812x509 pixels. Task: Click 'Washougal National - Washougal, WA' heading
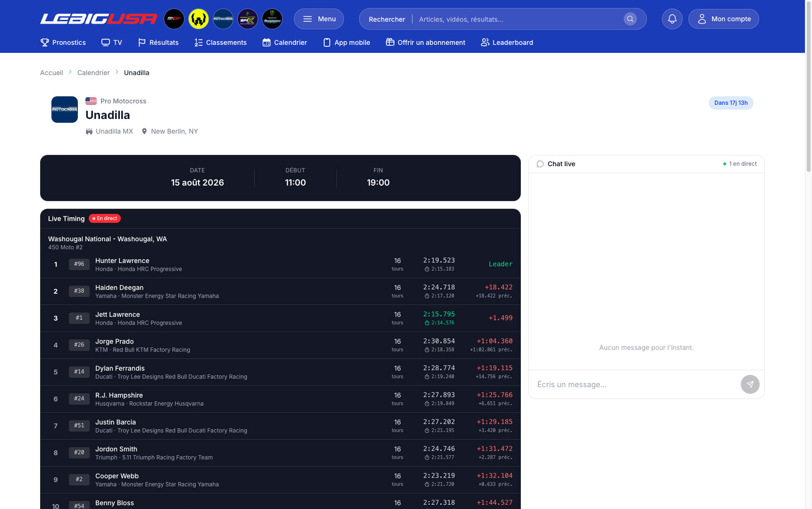[108, 239]
